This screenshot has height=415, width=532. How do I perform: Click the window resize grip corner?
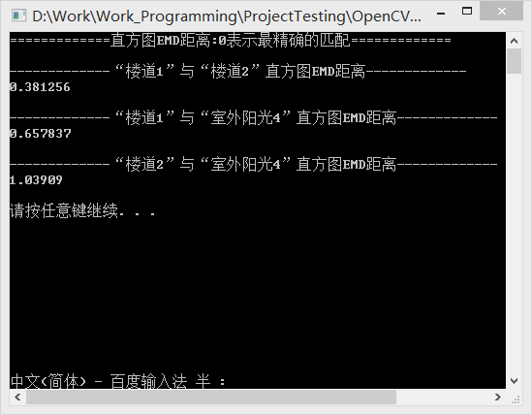pos(516,399)
